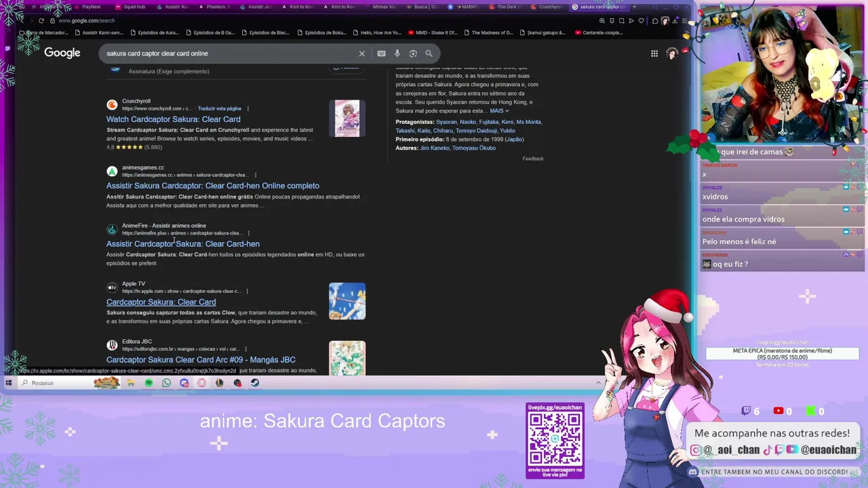Open a new browser tab with plus

coord(634,7)
